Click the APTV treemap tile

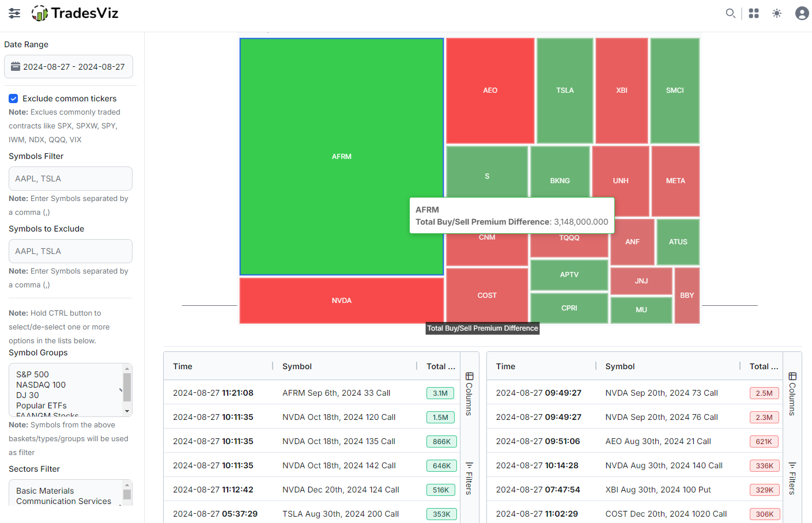tap(569, 275)
